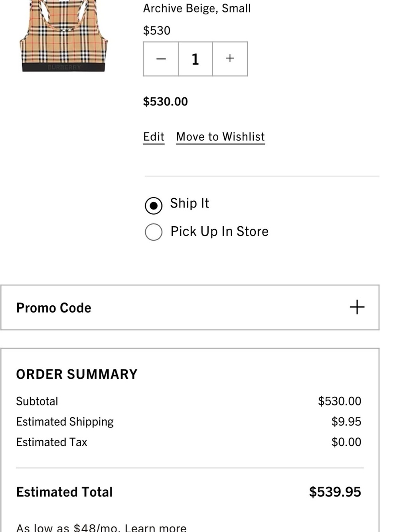Viewport: 399px width, 532px height.
Task: Move the item to Wishlist
Action: pos(220,137)
